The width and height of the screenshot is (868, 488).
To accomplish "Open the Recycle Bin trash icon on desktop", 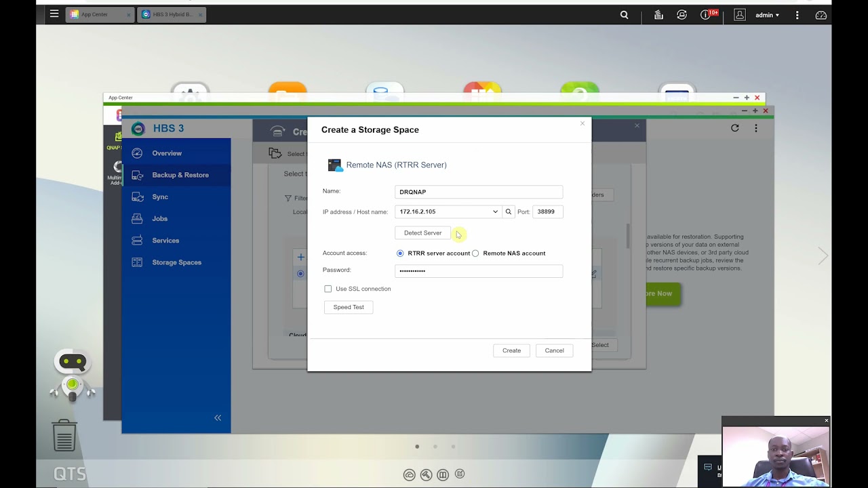I will pyautogui.click(x=64, y=435).
